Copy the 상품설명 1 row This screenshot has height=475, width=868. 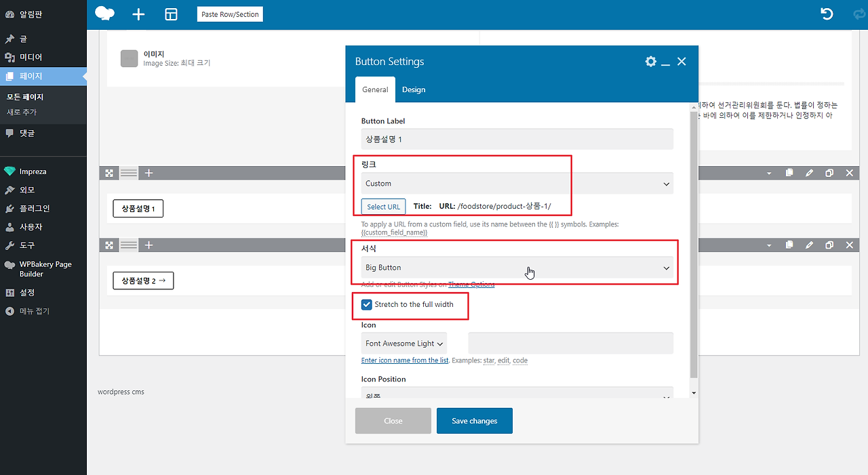coord(789,173)
